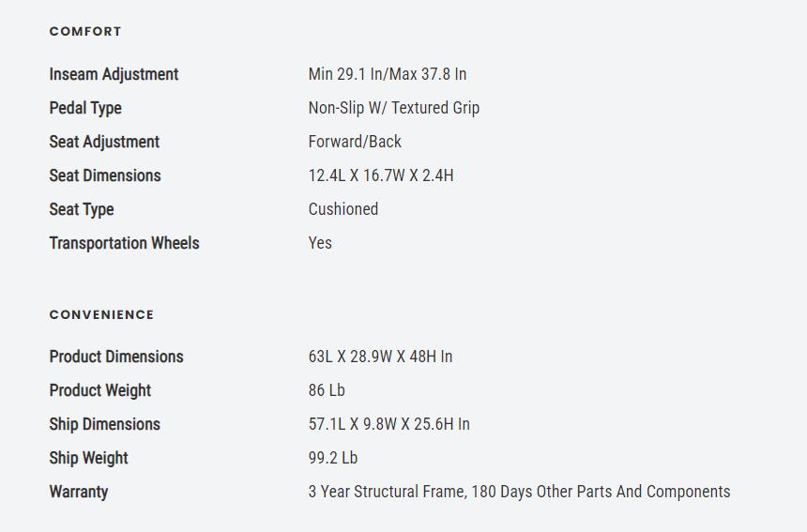Click the Transportation Wheels label

coord(124,243)
